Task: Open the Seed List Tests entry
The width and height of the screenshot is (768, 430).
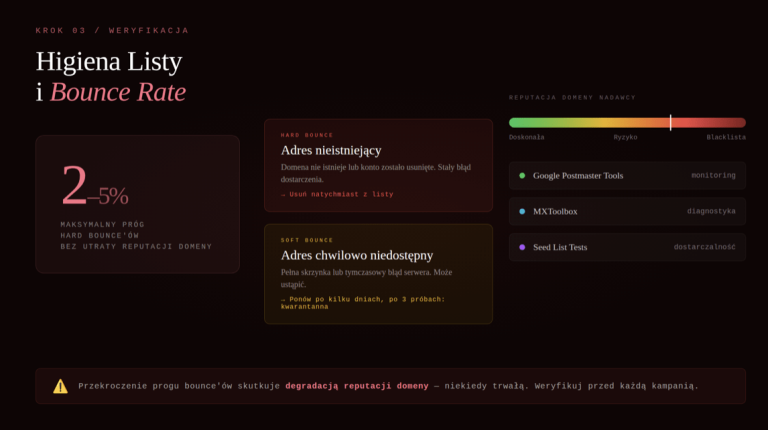Action: (x=560, y=247)
